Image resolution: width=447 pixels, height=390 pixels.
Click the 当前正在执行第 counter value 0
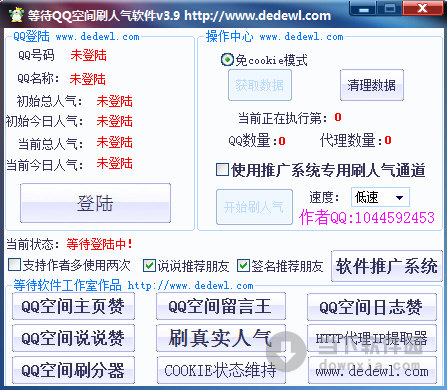coord(338,117)
